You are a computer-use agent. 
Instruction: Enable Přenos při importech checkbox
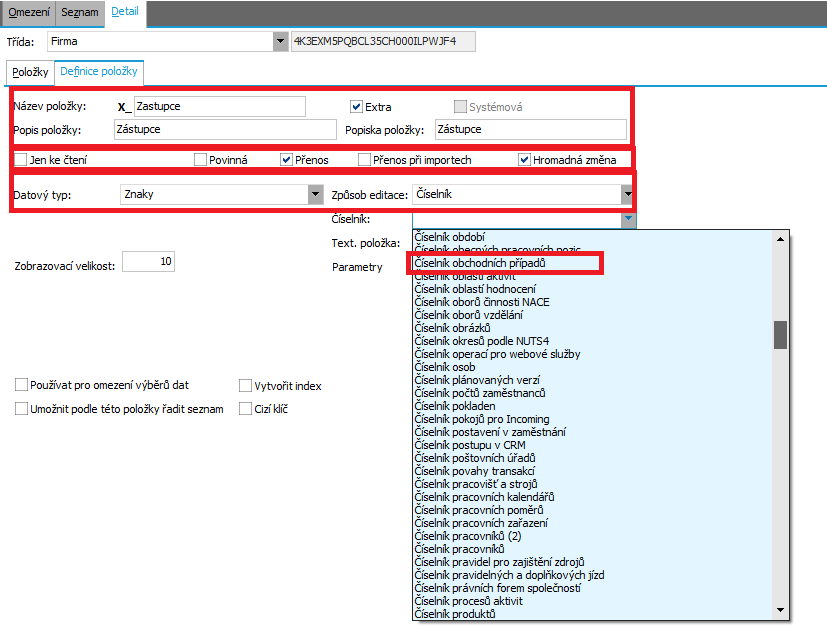coord(365,159)
